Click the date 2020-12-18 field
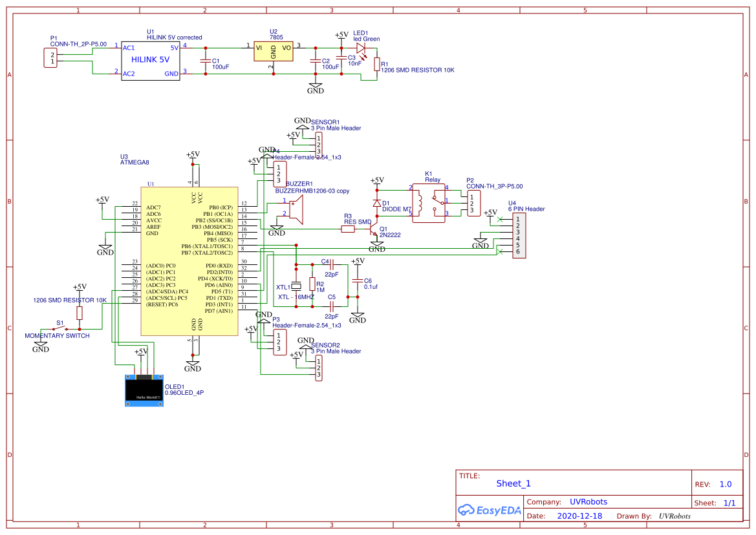The image size is (756, 535). click(x=580, y=516)
